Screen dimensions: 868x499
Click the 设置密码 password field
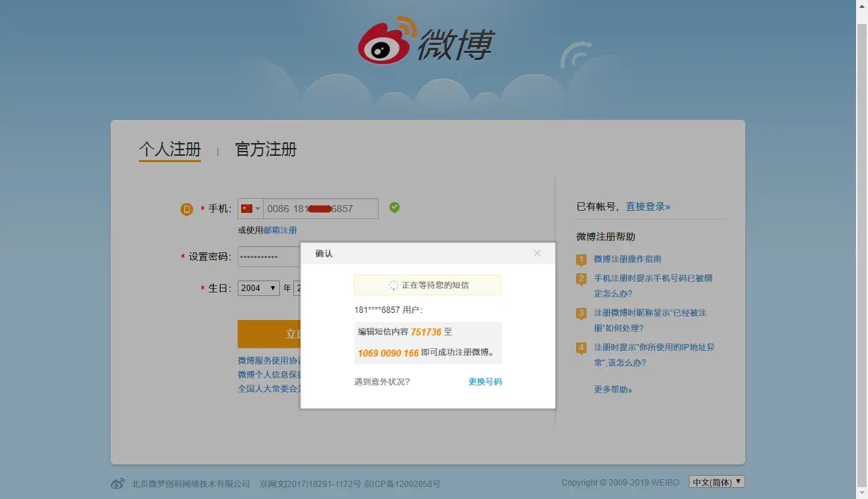click(269, 257)
